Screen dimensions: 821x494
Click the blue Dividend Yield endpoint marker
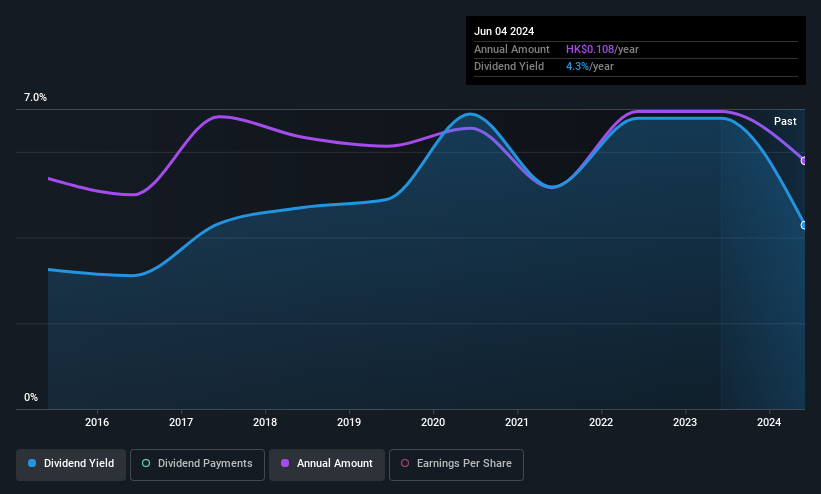[x=804, y=225]
